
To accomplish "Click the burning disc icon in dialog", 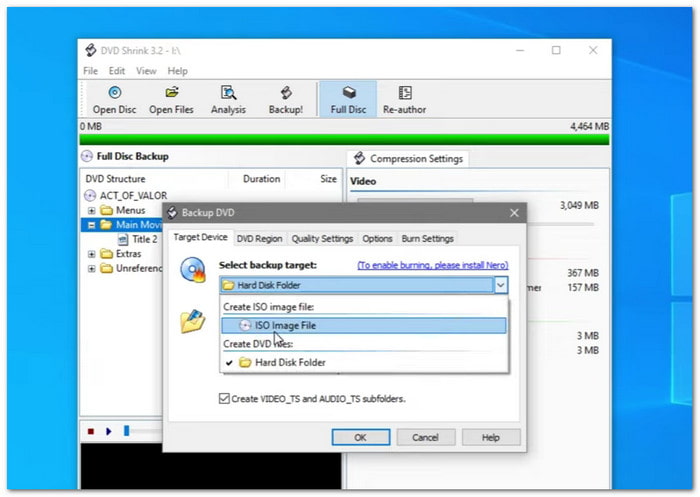I will click(x=193, y=270).
